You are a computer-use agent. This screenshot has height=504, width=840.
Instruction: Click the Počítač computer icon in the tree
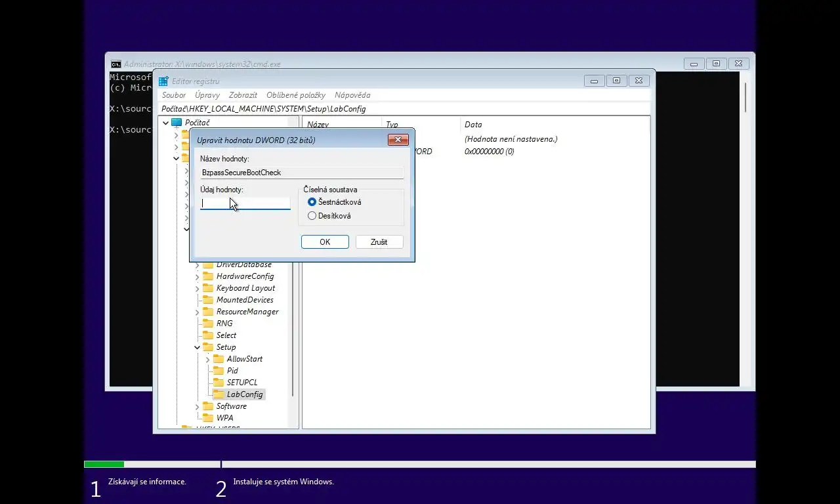[177, 123]
